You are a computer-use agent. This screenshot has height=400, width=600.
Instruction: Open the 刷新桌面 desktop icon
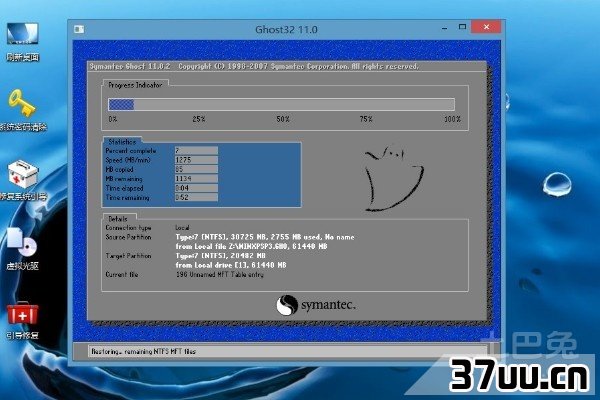(23, 42)
